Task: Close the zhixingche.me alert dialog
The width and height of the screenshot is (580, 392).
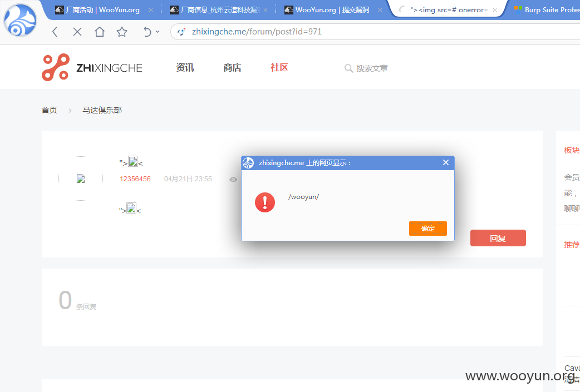Action: (446, 162)
